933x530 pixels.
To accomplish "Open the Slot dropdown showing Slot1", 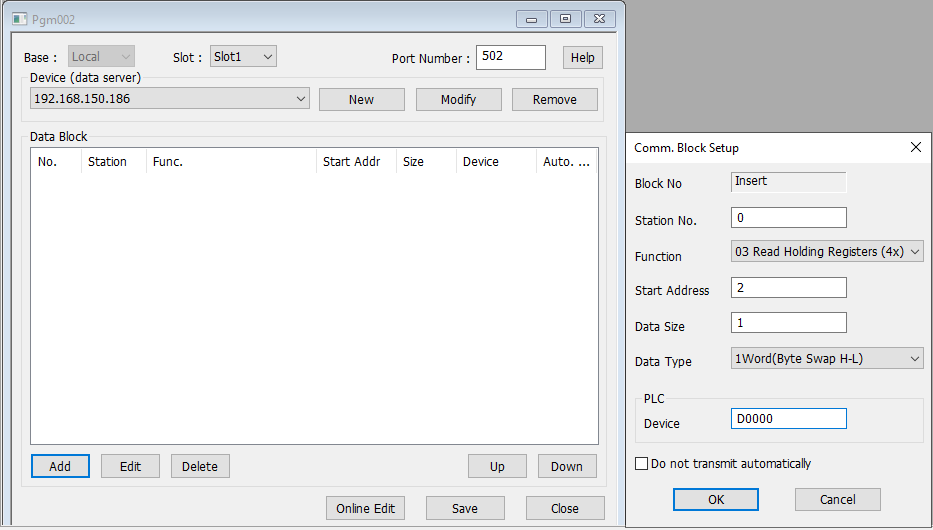I will coord(243,57).
